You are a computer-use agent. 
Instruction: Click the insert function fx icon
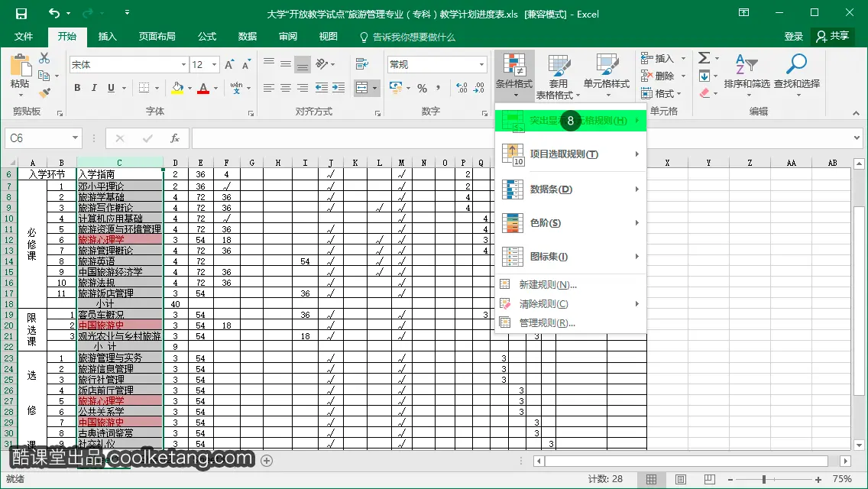[175, 138]
